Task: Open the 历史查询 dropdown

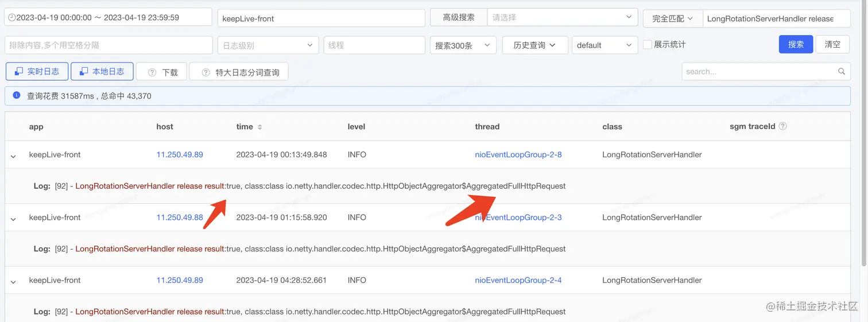Action: [535, 45]
